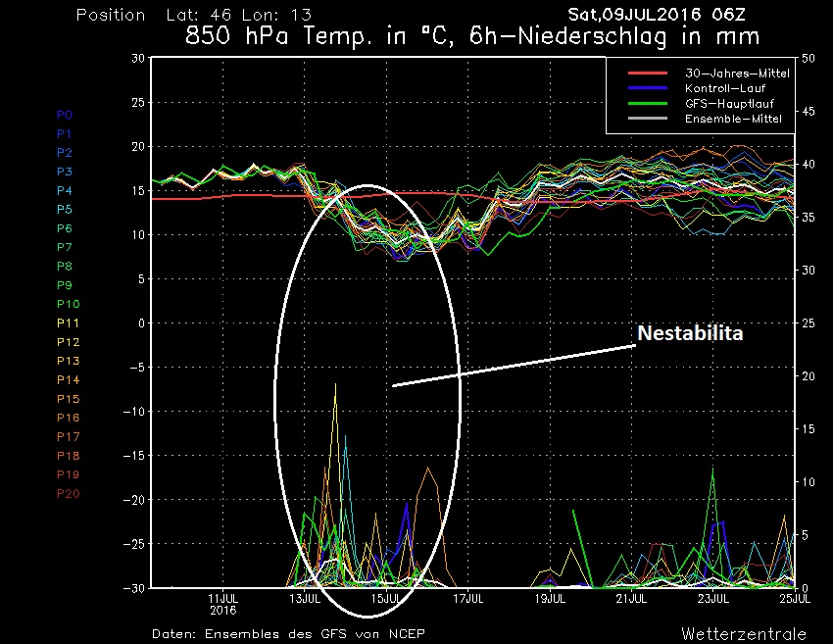Click the P10 ensemble member label
This screenshot has width=833, height=644.
(x=68, y=304)
